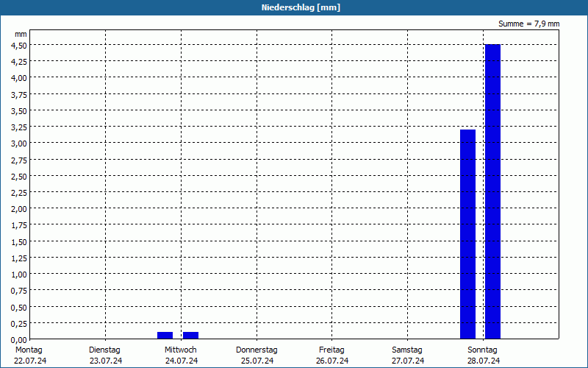Click the 0,00 y-axis value
This screenshot has height=368, width=588.
tap(19, 340)
